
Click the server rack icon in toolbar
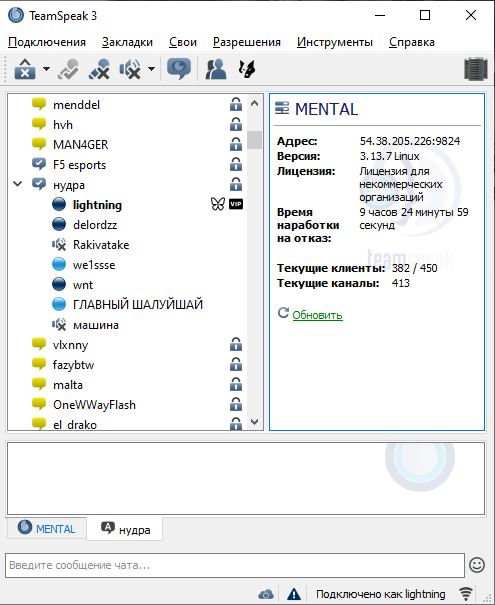(476, 69)
